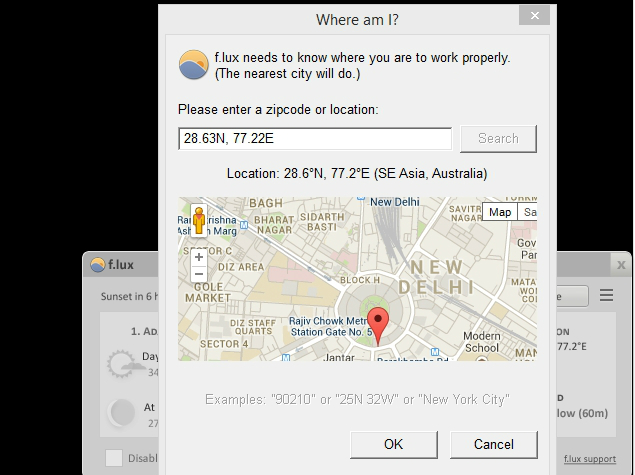Click the Street View pegman on map
Image resolution: width=635 pixels, height=475 pixels.
199,221
